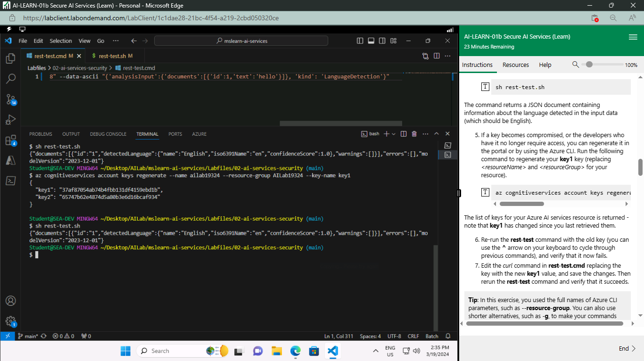Click Spaces: 4 indentation setting
This screenshot has height=361, width=644.
[x=370, y=336]
